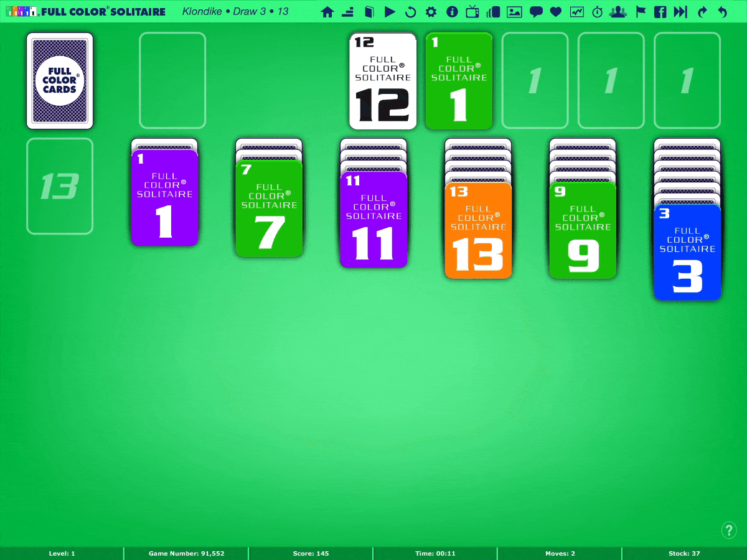Click the TV icon
This screenshot has height=560, width=747.
(x=472, y=12)
